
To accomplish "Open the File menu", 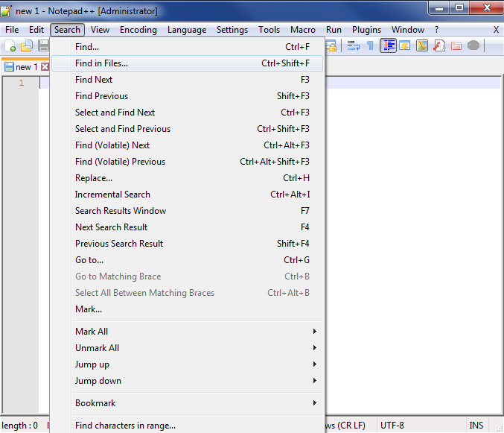I will (12, 30).
